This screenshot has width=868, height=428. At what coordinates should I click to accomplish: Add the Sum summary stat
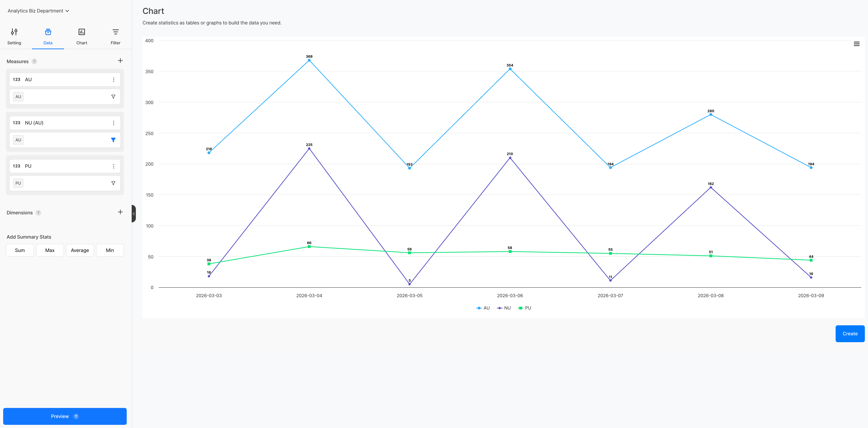pyautogui.click(x=20, y=250)
